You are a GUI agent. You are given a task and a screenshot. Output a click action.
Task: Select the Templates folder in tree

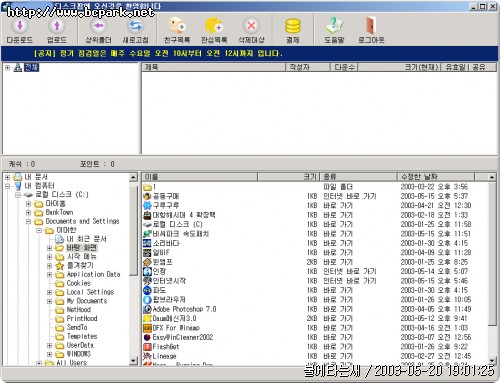click(82, 336)
